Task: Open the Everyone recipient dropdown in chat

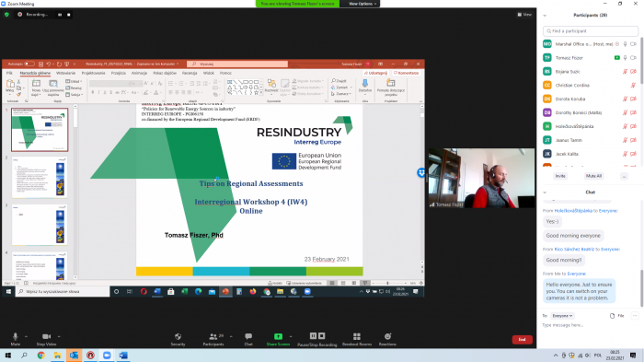Action: tap(562, 316)
